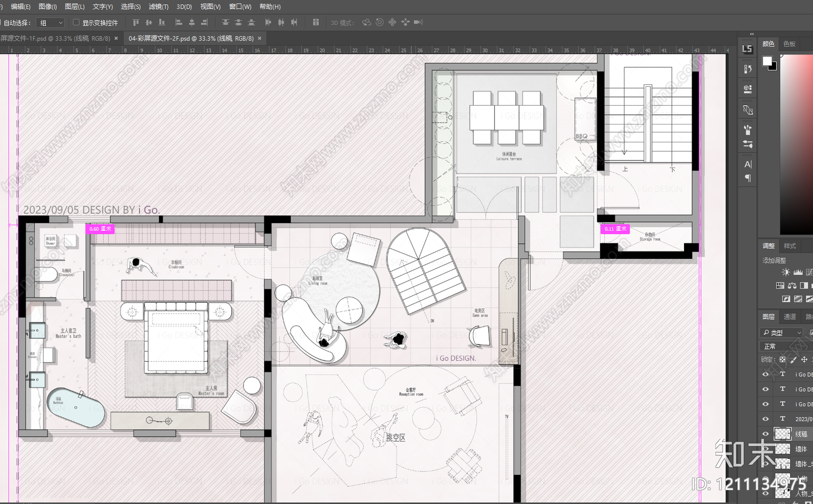Hide the topmost i Go DE text layer
Screen dimensions: 813x504
[766, 374]
